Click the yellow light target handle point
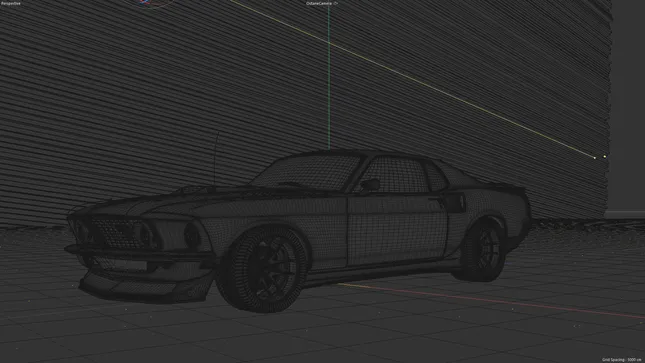The height and width of the screenshot is (363, 645). click(x=604, y=156)
